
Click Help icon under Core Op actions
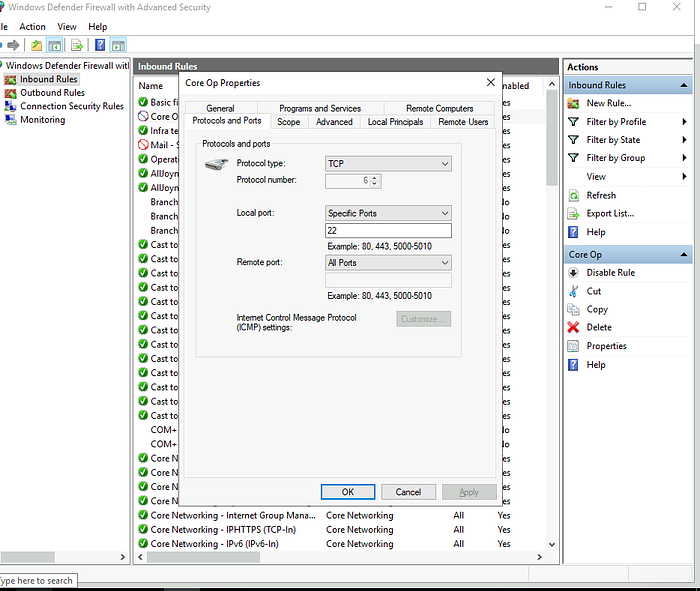click(573, 365)
